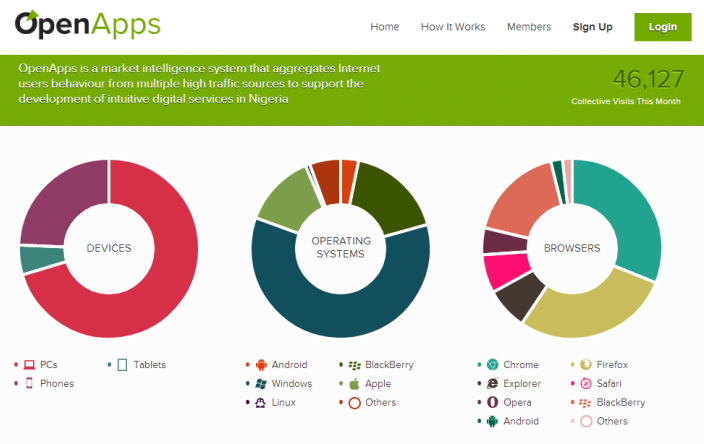Go to How It Works page
The height and width of the screenshot is (444, 704).
[452, 27]
